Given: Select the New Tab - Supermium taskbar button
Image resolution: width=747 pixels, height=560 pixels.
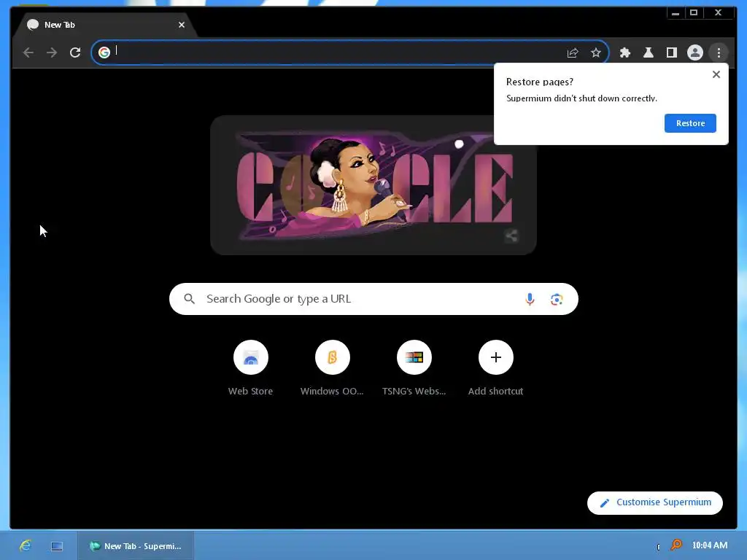Looking at the screenshot, I should 136,545.
